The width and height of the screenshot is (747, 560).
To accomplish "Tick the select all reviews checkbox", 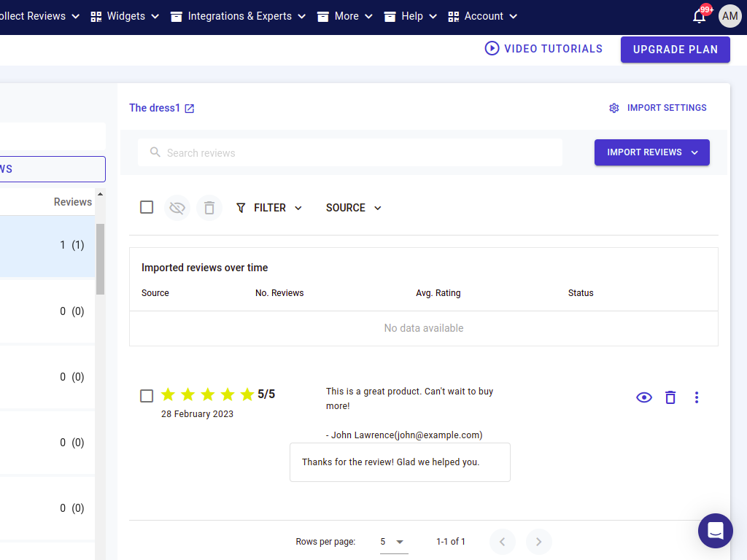I will pos(147,207).
